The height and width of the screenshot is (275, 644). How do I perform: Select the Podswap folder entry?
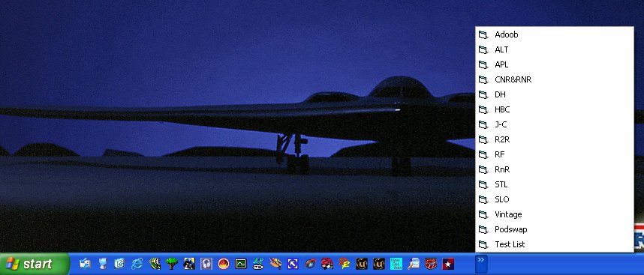click(555, 229)
